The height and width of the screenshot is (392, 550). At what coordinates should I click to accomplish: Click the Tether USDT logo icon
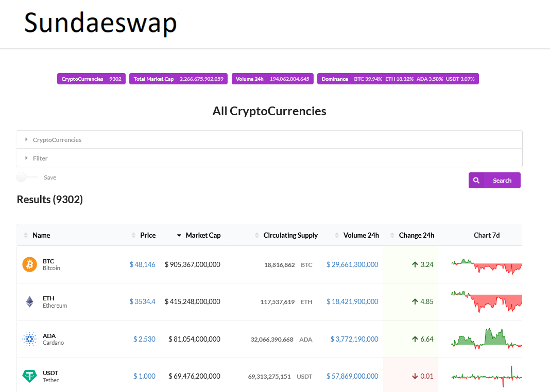pyautogui.click(x=29, y=376)
